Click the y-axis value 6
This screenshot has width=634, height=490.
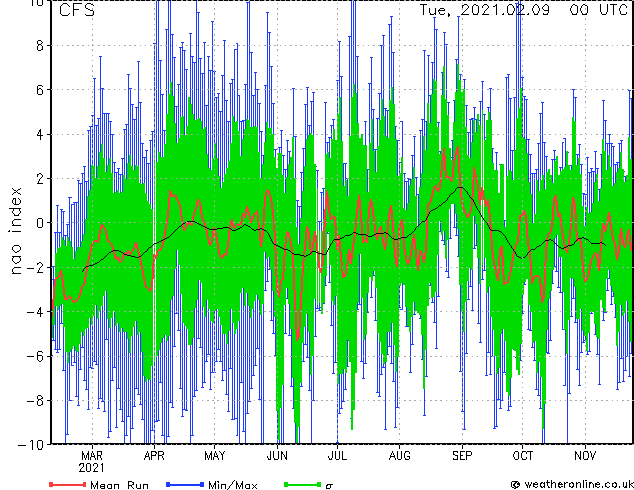(40, 90)
